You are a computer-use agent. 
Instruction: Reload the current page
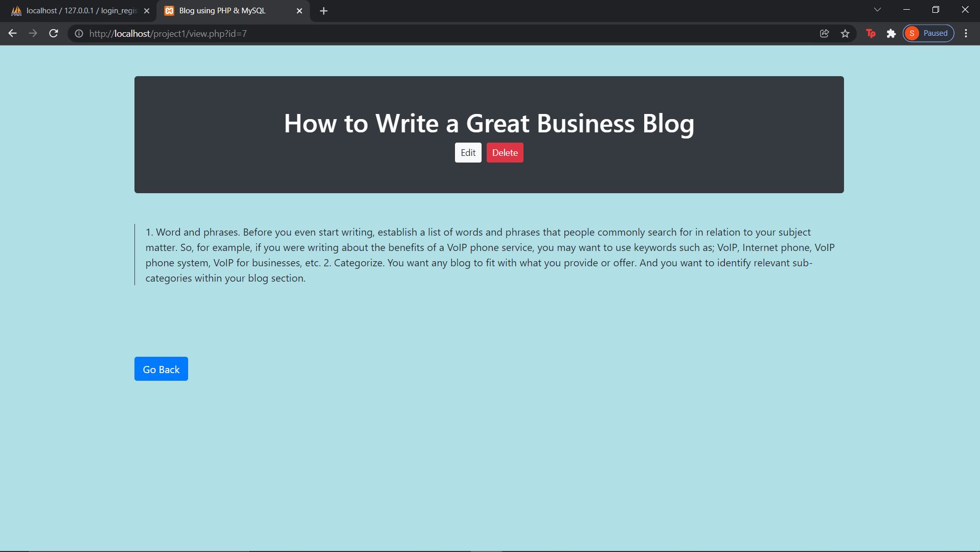tap(53, 34)
